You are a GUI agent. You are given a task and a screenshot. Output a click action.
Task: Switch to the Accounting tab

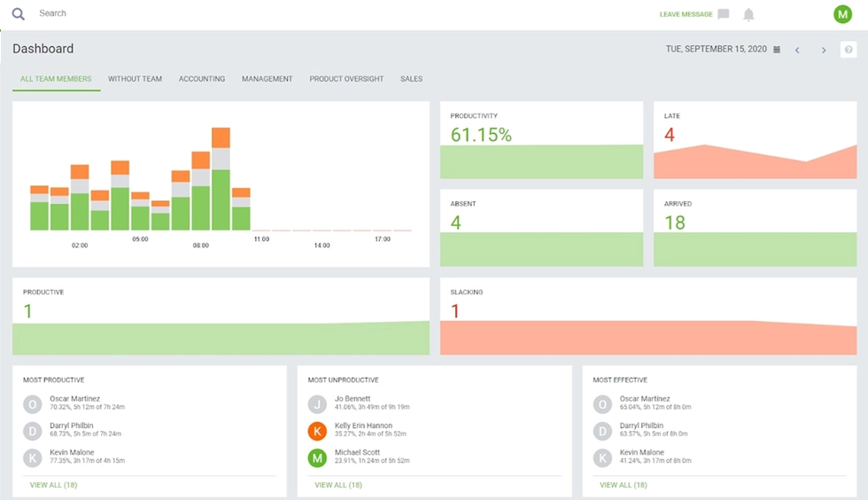[x=202, y=79]
